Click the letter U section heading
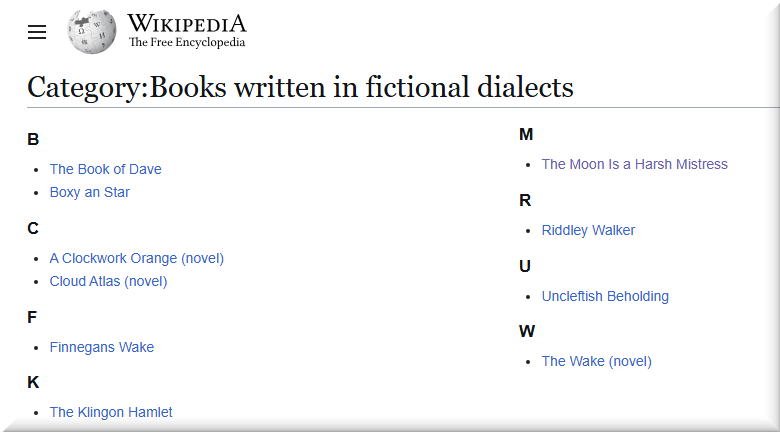 point(525,267)
